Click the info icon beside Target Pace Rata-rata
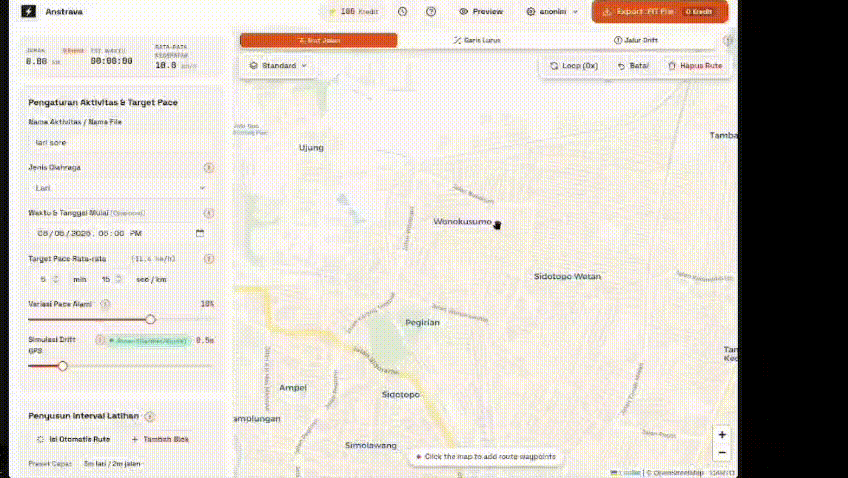Screen dimensions: 848x478 point(209,259)
